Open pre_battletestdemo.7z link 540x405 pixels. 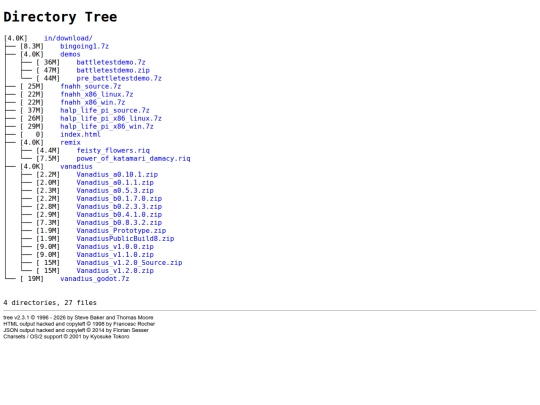click(x=119, y=78)
